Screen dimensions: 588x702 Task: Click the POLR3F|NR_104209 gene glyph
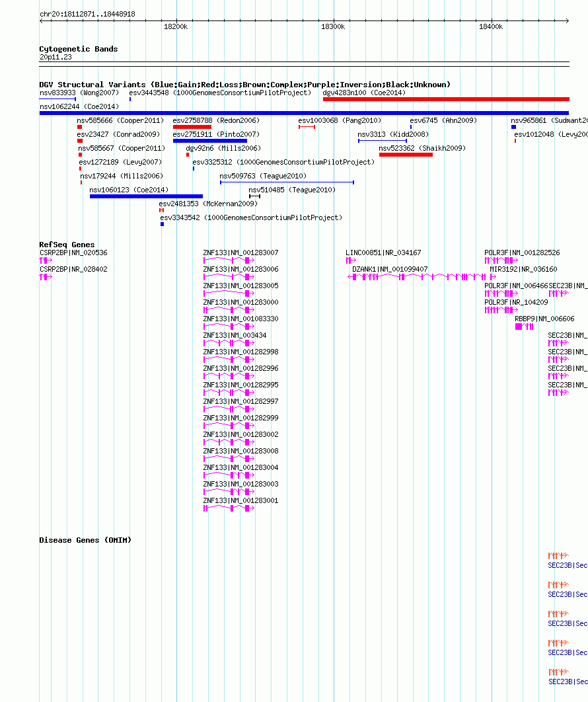click(x=501, y=310)
